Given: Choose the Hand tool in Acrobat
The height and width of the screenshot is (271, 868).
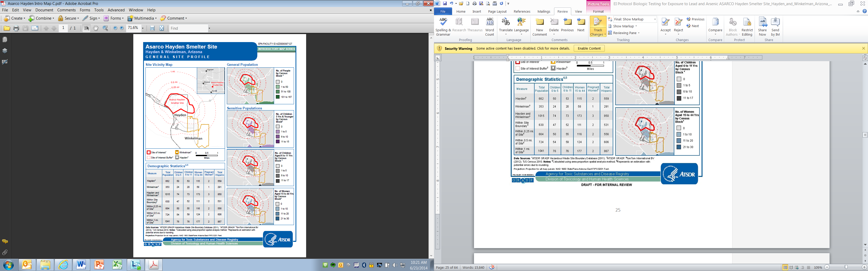Looking at the screenshot, I should (96, 29).
